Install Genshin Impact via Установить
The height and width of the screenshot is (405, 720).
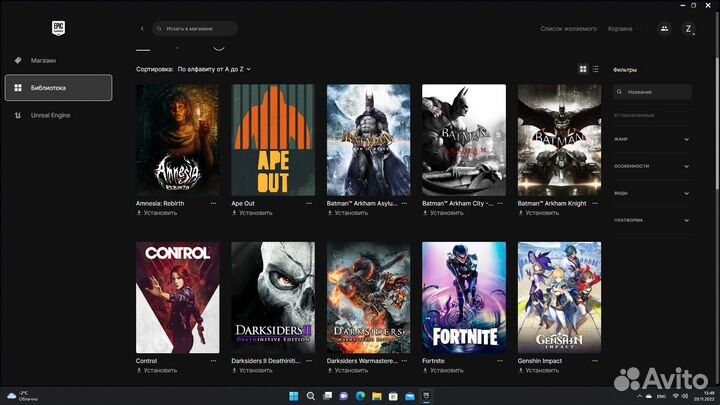click(539, 371)
